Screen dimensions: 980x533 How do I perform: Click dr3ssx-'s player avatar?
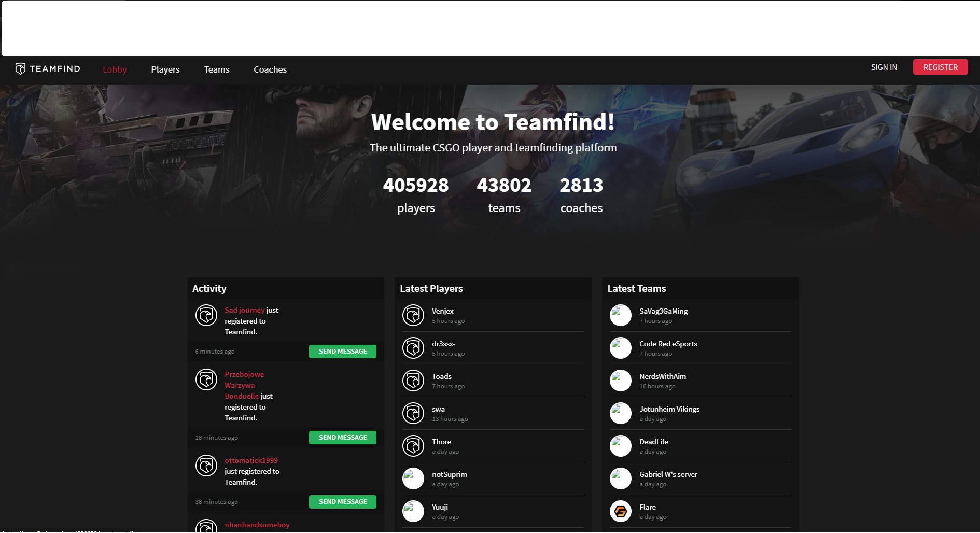coord(413,348)
